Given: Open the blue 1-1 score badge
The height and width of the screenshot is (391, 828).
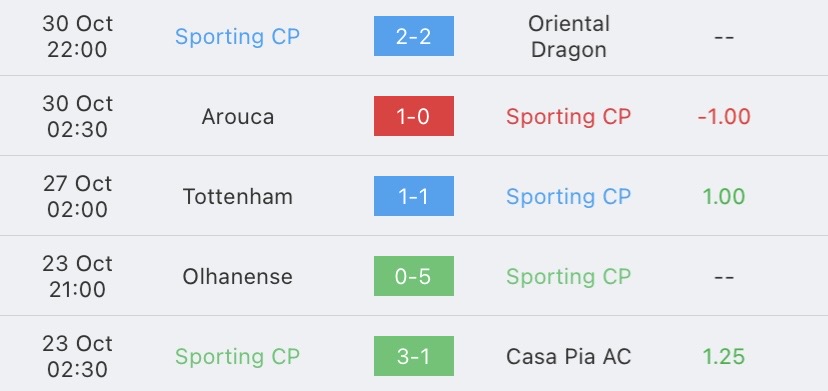Looking at the screenshot, I should coord(413,196).
